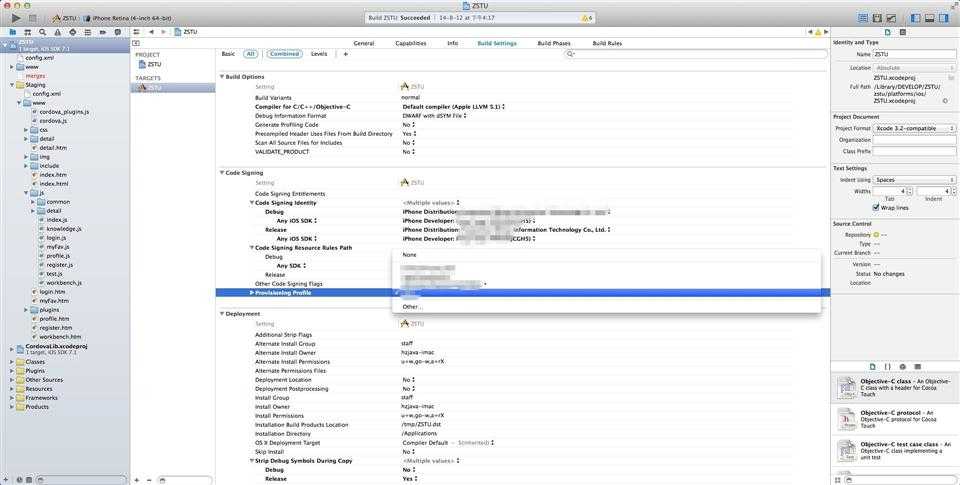Open the Compiler for C/C++/Objective-C dropdown
This screenshot has height=485, width=960.
coord(454,107)
